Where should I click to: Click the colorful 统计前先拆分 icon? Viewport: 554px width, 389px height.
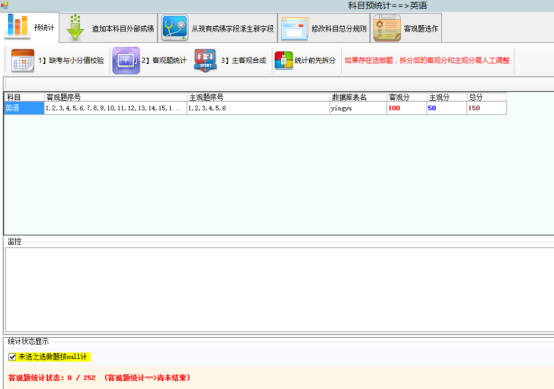pos(283,60)
